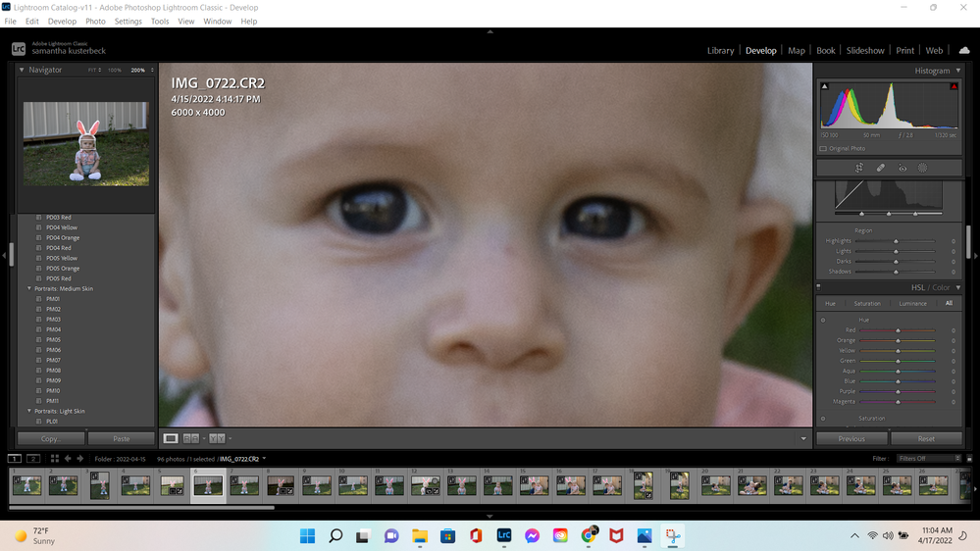The height and width of the screenshot is (551, 980).
Task: Open Windows Start menu
Action: [307, 536]
